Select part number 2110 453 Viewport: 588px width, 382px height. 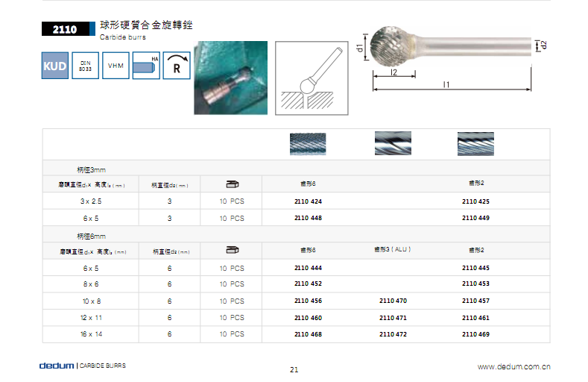[x=475, y=284]
